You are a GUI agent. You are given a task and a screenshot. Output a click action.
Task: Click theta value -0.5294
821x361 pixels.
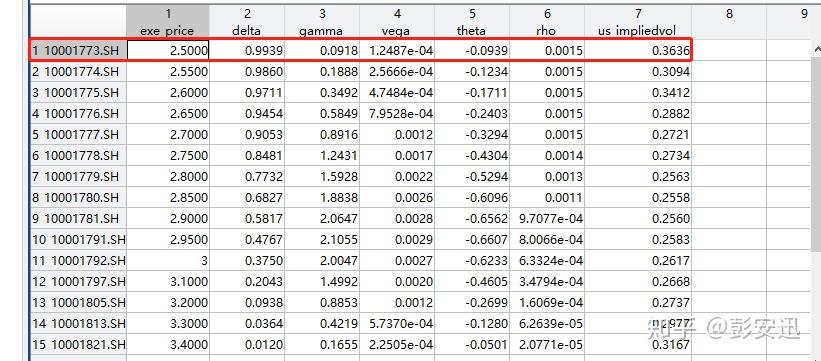click(x=472, y=177)
